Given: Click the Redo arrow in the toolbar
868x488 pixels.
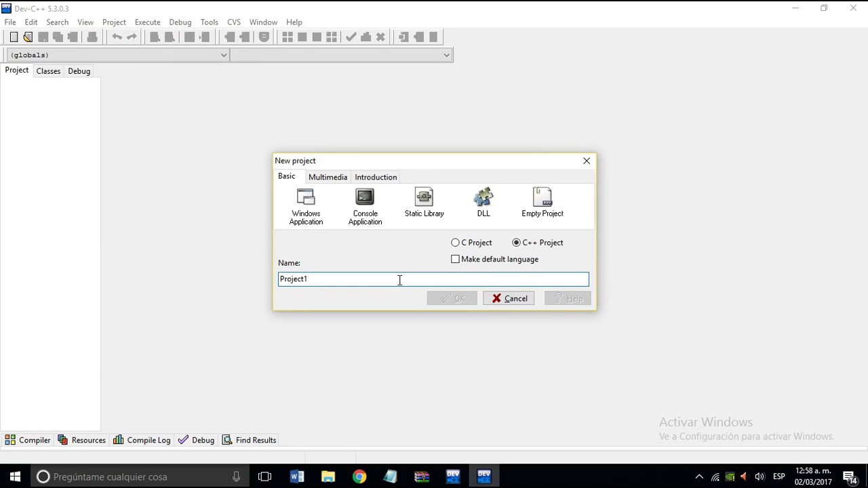Looking at the screenshot, I should point(132,37).
